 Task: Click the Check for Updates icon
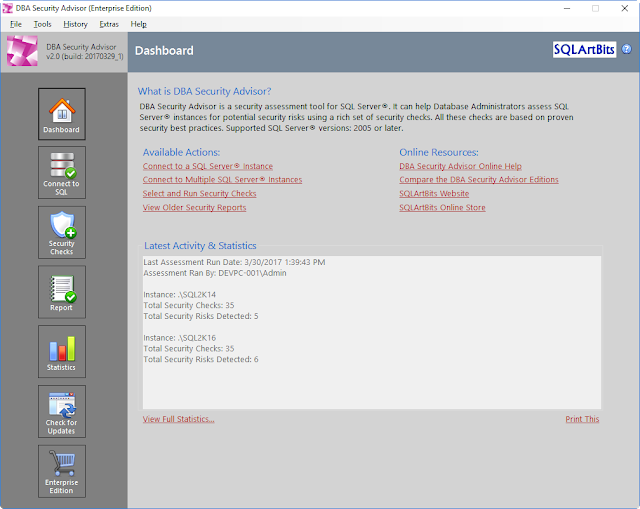tap(62, 411)
